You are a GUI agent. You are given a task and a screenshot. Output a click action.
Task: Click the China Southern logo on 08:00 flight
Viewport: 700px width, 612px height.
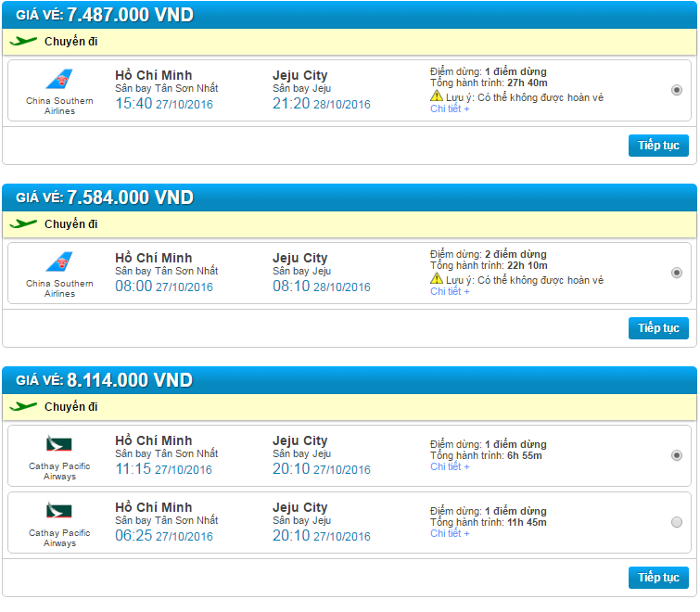59,262
